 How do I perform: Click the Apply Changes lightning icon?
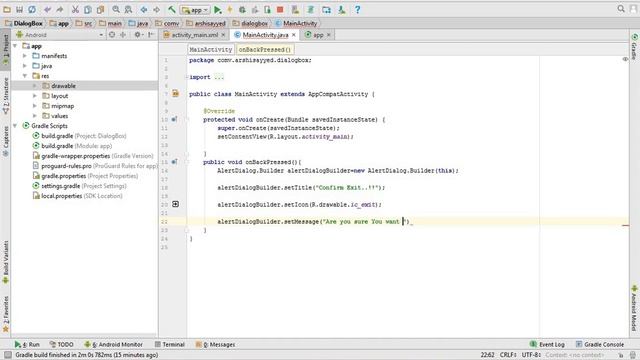[x=229, y=9]
